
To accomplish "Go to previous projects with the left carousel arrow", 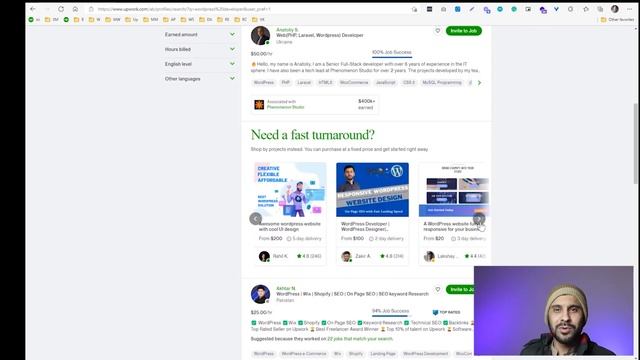I will click(256, 219).
